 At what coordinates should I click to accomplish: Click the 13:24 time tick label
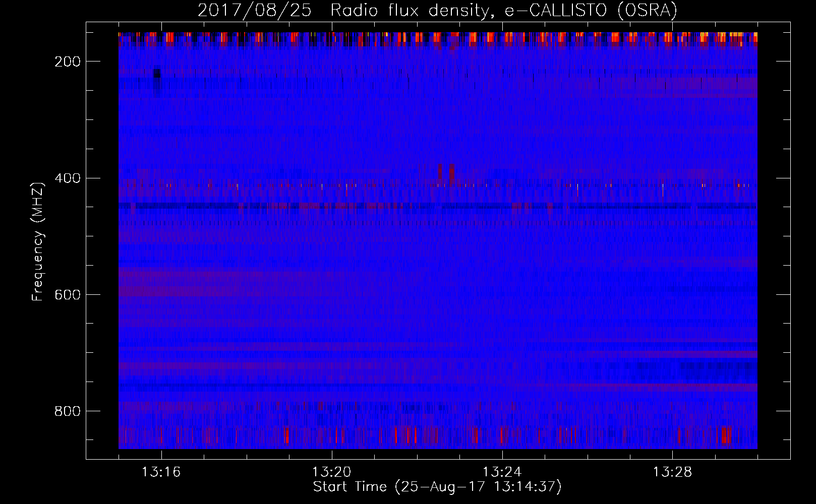coord(502,472)
